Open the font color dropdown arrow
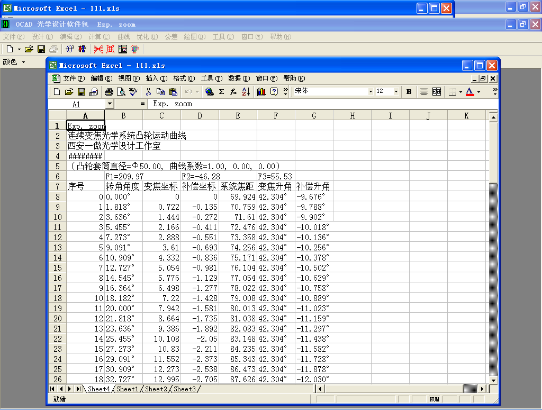The image size is (542, 410). click(479, 92)
